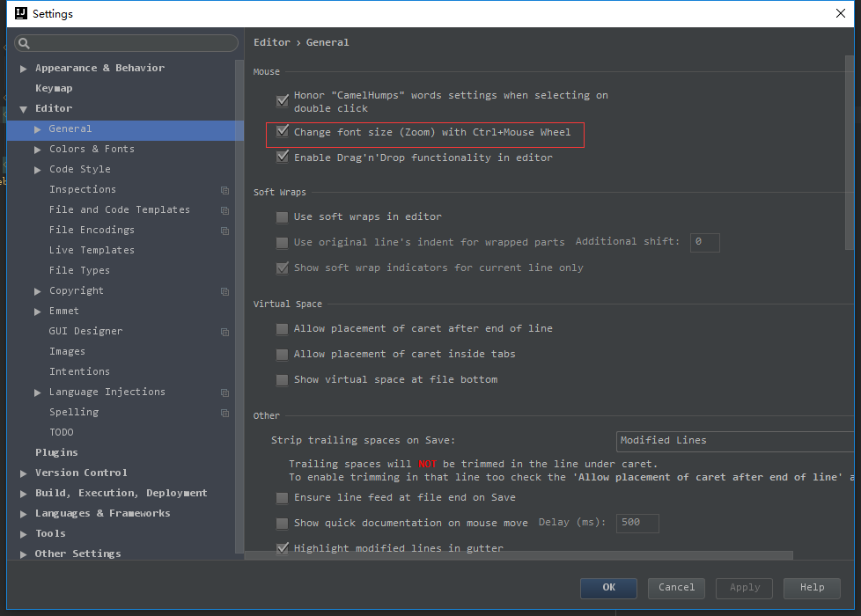
Task: Disable Highlight modified lines in gutter
Action: click(x=282, y=547)
